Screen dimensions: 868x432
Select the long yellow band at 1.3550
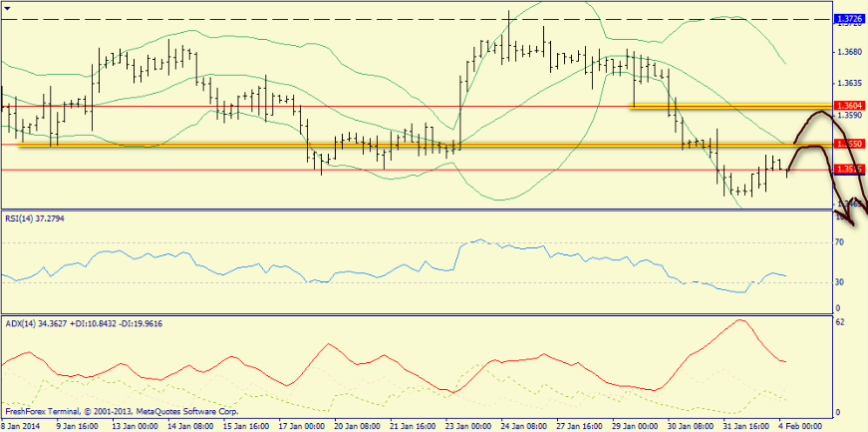coord(426,145)
